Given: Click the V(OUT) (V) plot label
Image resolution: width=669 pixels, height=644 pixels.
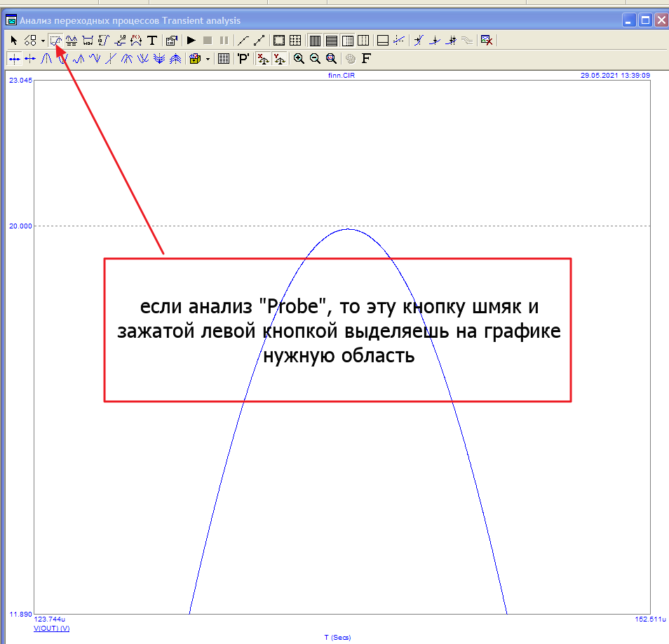Looking at the screenshot, I should click(x=51, y=629).
